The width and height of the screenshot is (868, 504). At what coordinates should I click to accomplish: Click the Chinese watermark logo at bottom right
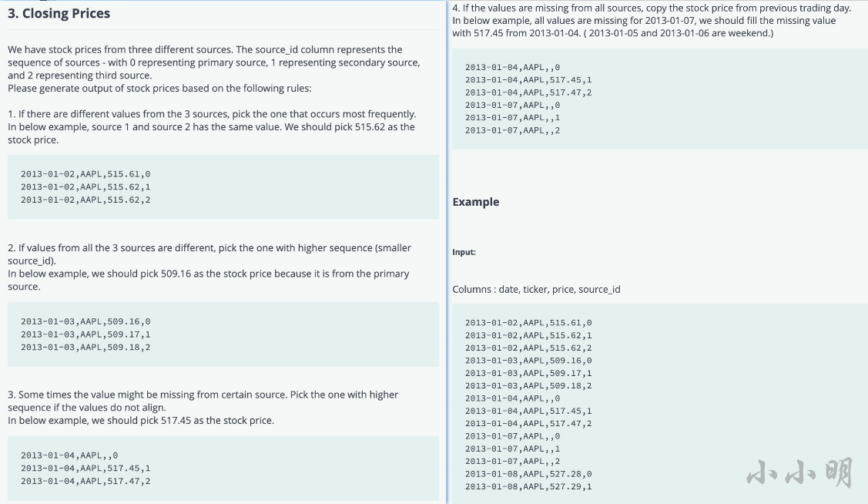pyautogui.click(x=799, y=473)
